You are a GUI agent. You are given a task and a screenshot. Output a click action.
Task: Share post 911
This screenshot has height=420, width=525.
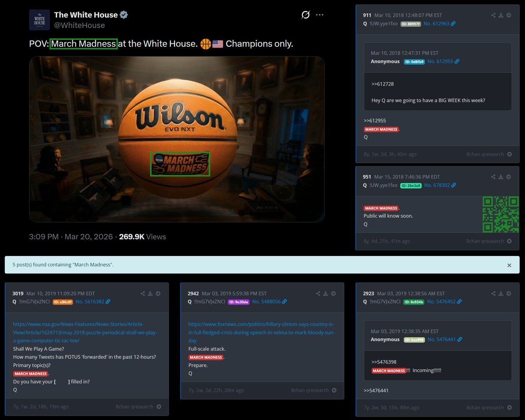click(x=493, y=15)
